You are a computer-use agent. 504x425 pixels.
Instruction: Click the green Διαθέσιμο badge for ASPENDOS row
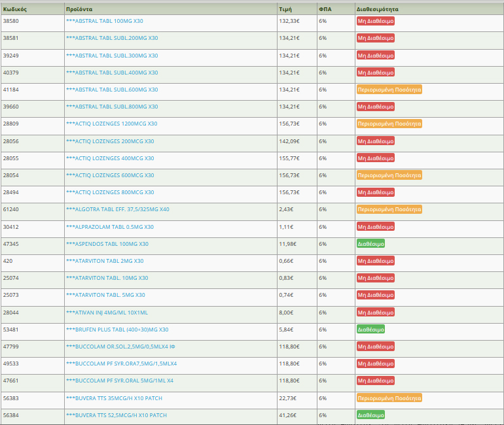(370, 244)
